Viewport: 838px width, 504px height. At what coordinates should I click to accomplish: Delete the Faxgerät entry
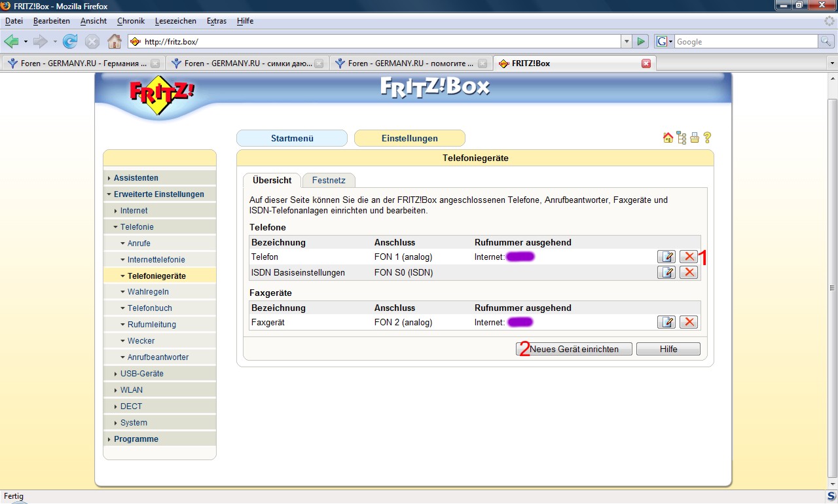click(689, 322)
